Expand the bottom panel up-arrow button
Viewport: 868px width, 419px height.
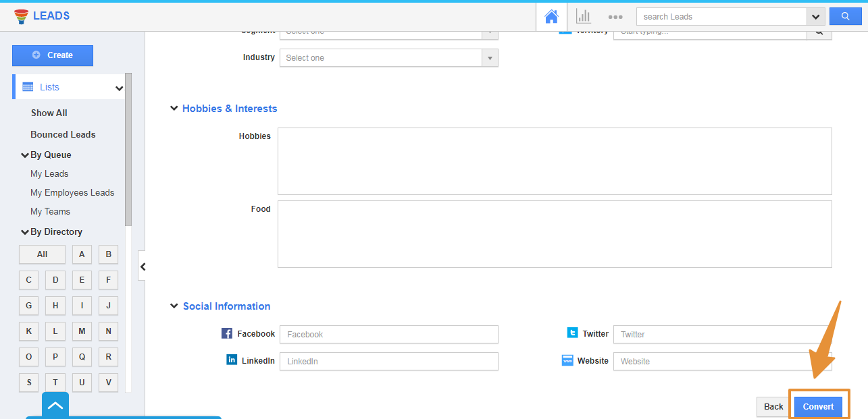point(55,406)
